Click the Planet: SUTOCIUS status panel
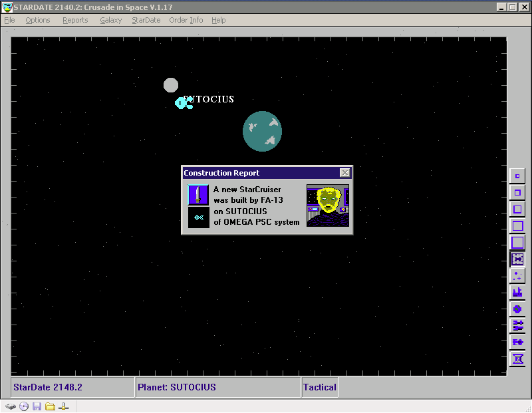 [x=218, y=387]
